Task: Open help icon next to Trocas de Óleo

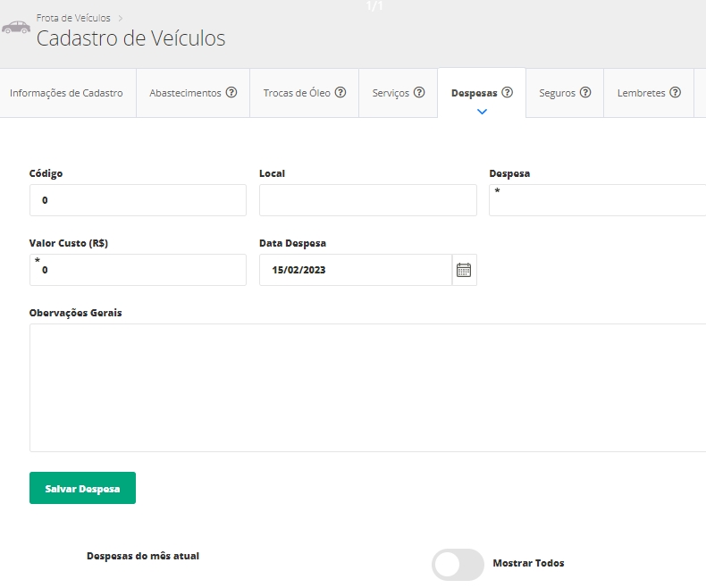Action: [x=340, y=92]
